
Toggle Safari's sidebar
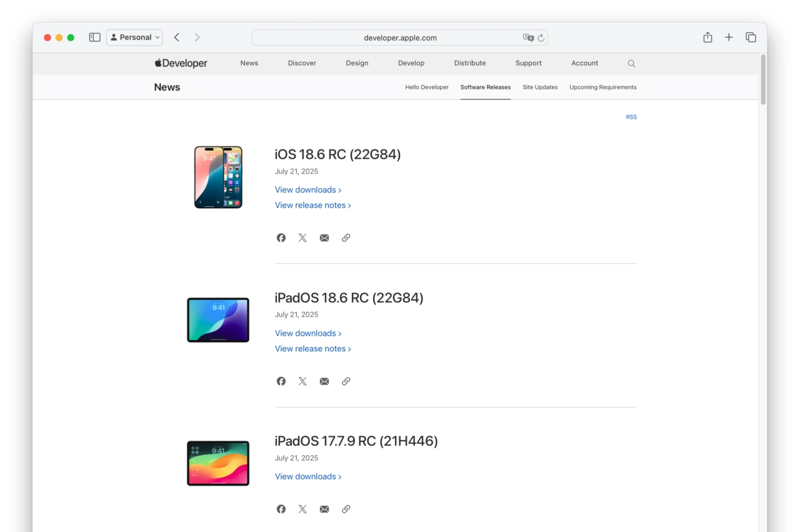pos(94,37)
